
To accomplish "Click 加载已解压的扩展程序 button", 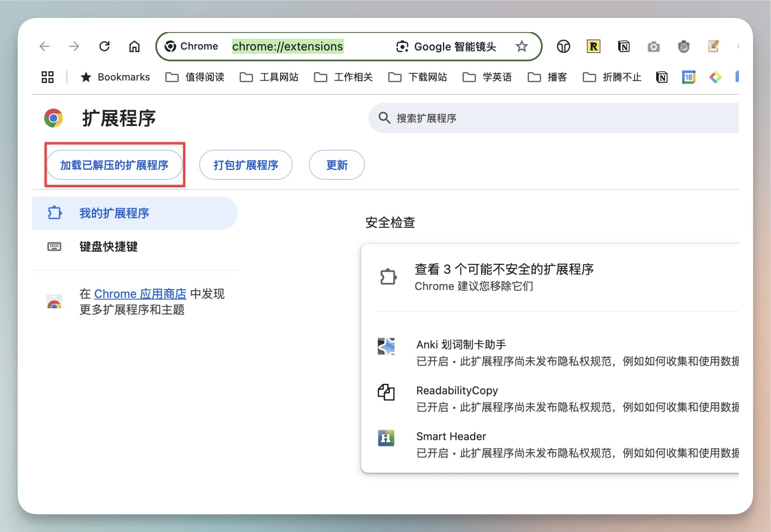I will [114, 165].
